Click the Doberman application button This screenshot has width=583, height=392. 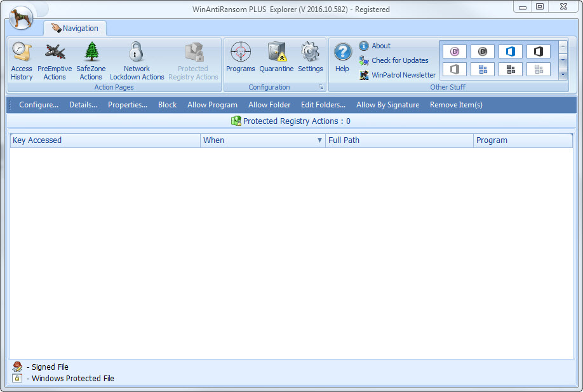(21, 18)
